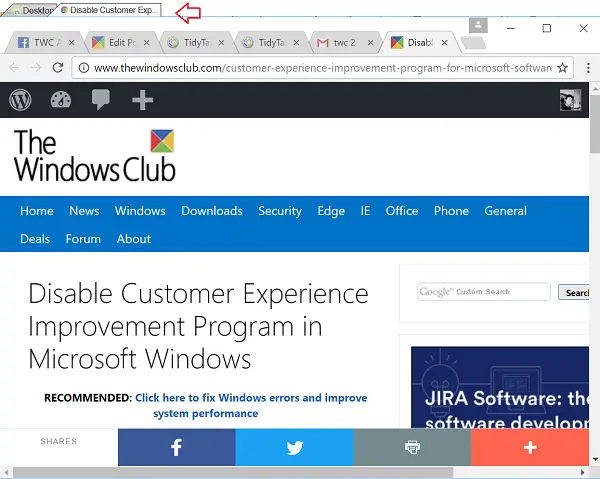Close the Edit Post tab
This screenshot has width=600, height=479.
(x=147, y=43)
